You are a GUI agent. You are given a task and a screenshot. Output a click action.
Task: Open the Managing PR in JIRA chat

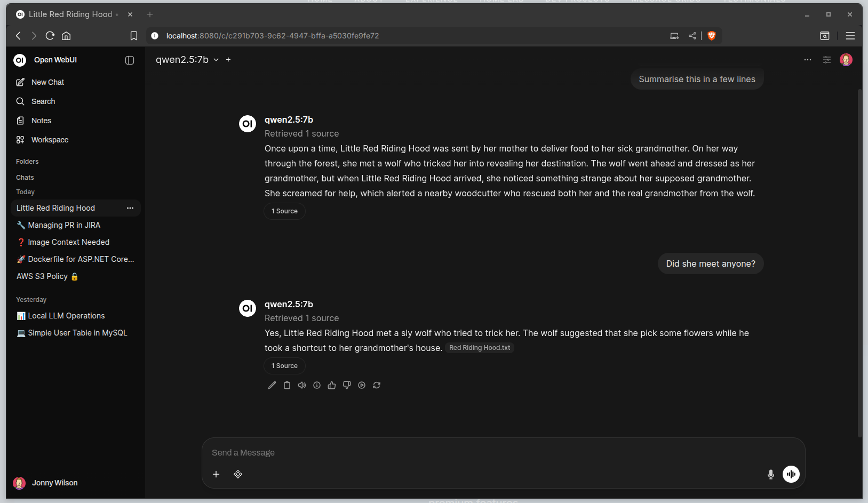click(x=64, y=225)
